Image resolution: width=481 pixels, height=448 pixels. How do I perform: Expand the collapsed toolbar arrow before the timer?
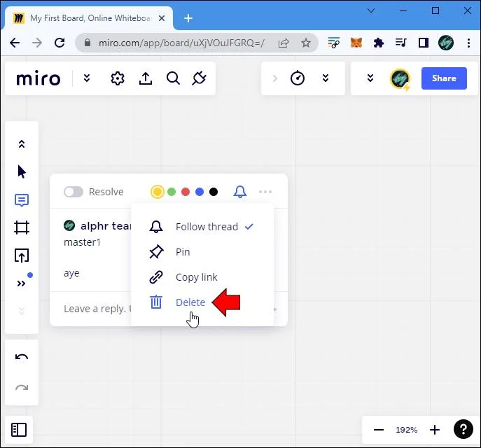275,78
